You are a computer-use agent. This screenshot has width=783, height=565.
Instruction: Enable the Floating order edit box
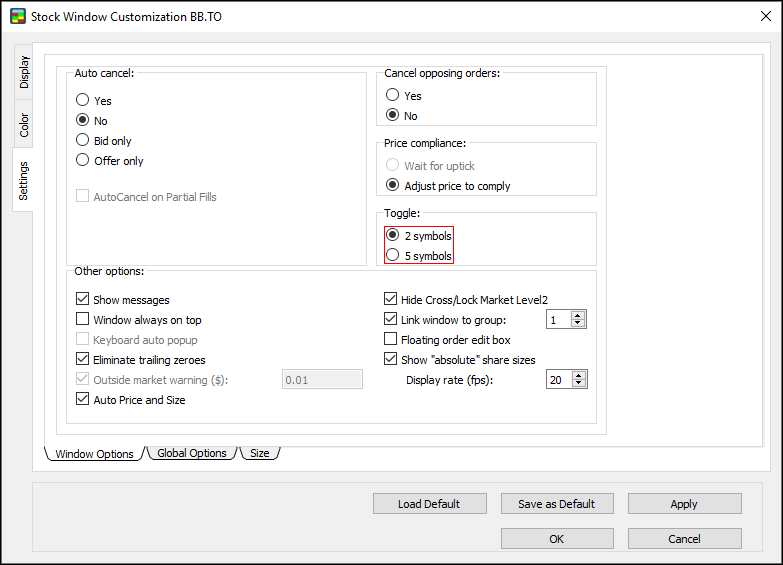point(391,340)
